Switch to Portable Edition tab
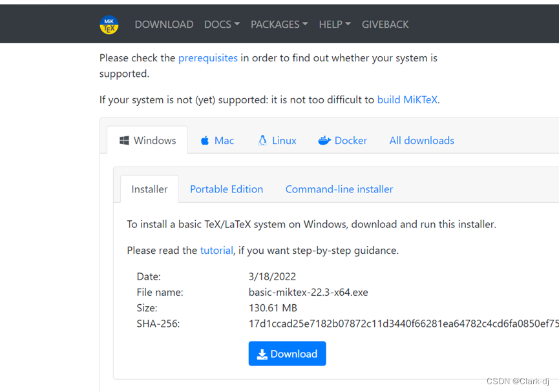This screenshot has width=559, height=392. tap(226, 189)
